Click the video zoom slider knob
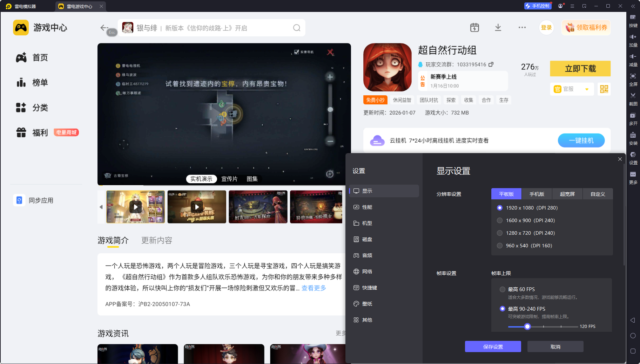Viewport: 640px width, 364px height. tap(330, 110)
